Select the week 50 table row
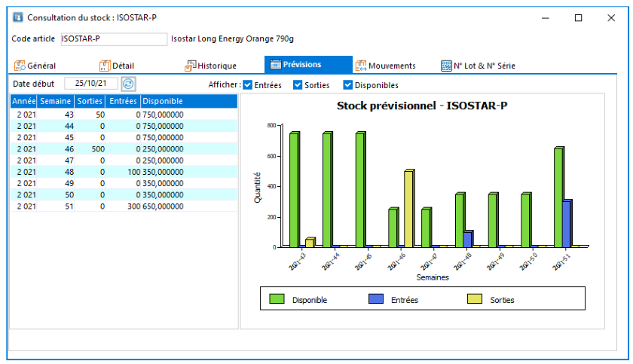This screenshot has width=633, height=364. (x=124, y=195)
